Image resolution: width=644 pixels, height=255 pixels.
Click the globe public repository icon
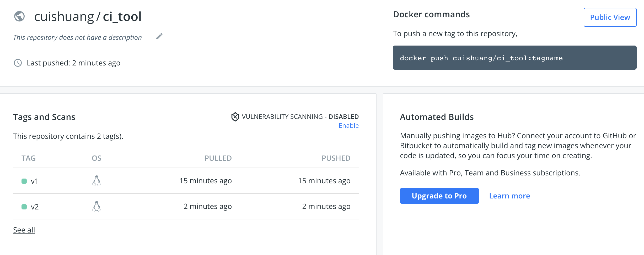pos(19,16)
